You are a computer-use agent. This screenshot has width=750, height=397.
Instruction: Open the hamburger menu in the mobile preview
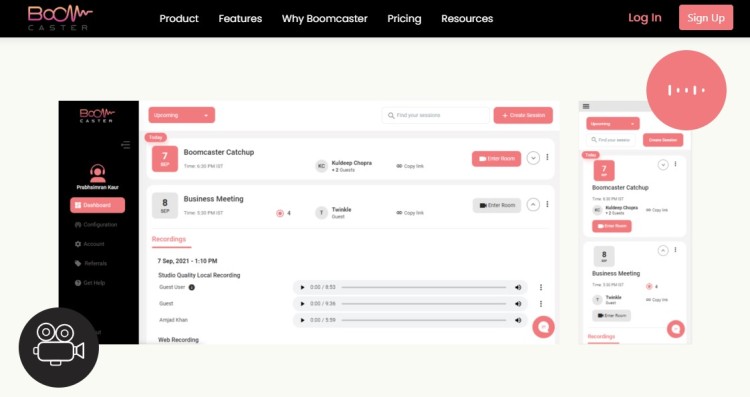click(x=586, y=106)
